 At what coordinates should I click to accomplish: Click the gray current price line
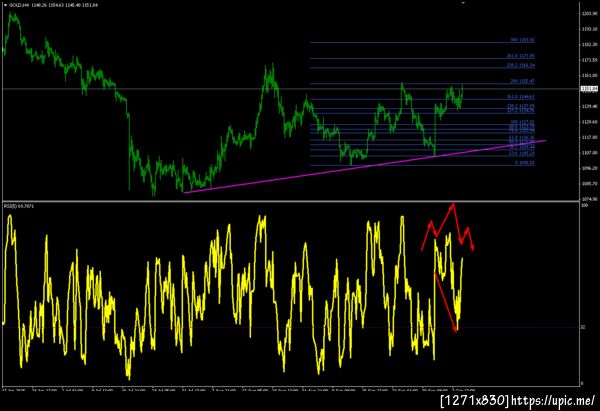coord(291,89)
